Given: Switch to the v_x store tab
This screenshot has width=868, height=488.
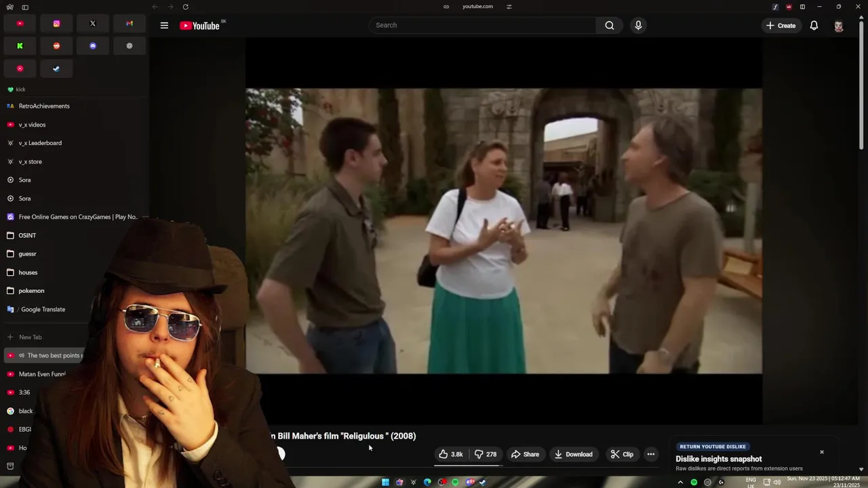Looking at the screenshot, I should [75, 161].
